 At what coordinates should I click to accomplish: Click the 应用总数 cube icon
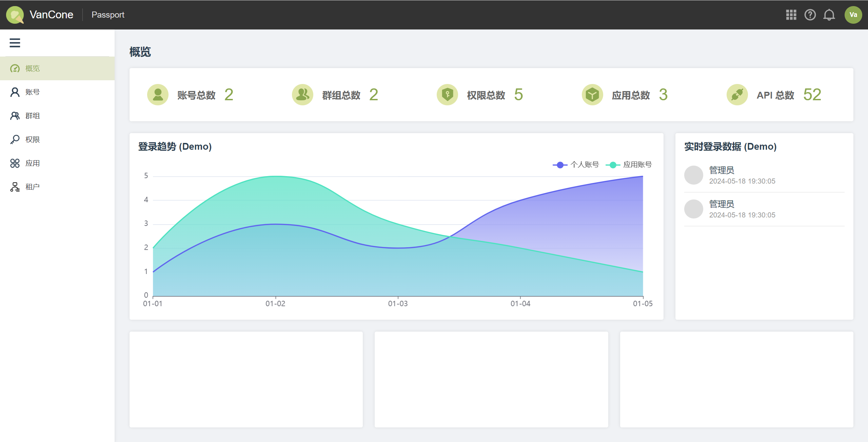point(592,94)
